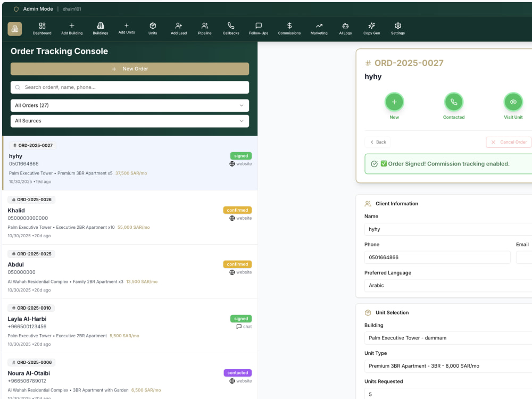
Task: Expand the All Orders (27) dropdown
Action: [130, 105]
